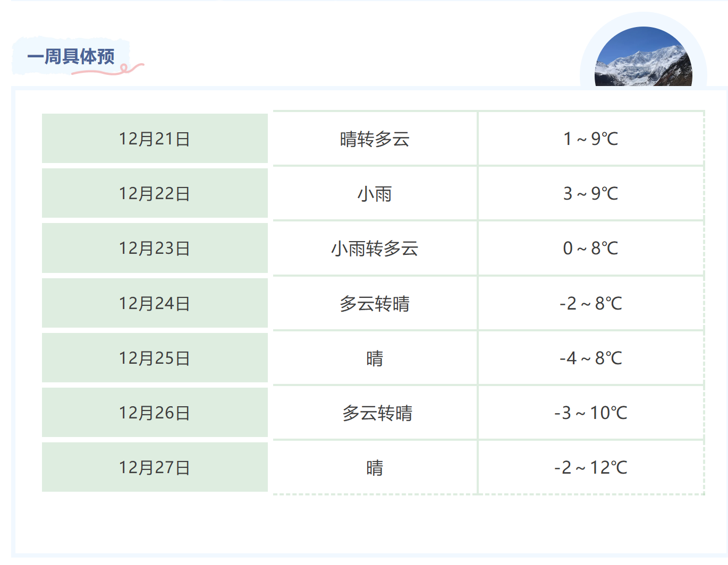728x565 pixels.
Task: Click the 一周具体预 heading label
Action: tap(71, 56)
